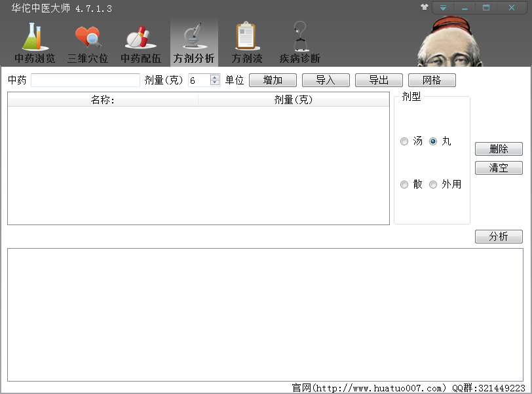Click the 导出 export button

[x=379, y=80]
